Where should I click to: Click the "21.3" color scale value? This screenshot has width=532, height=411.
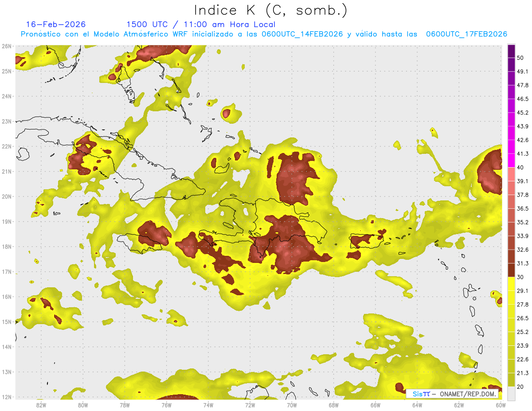(522, 373)
